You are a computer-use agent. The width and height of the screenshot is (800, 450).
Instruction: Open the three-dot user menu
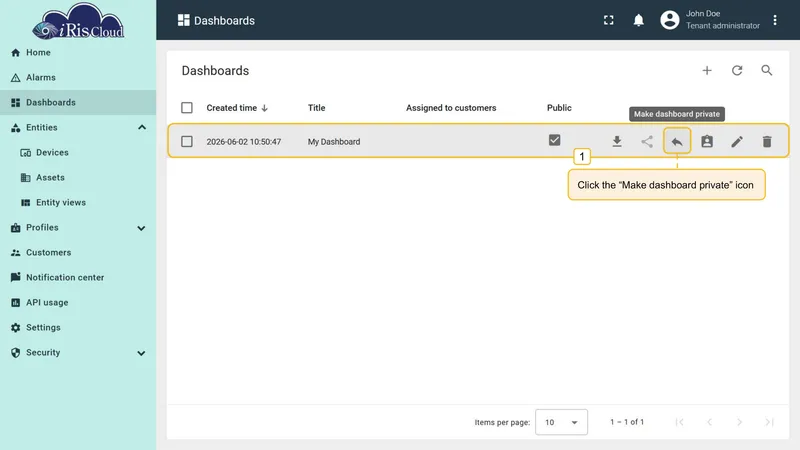(774, 20)
